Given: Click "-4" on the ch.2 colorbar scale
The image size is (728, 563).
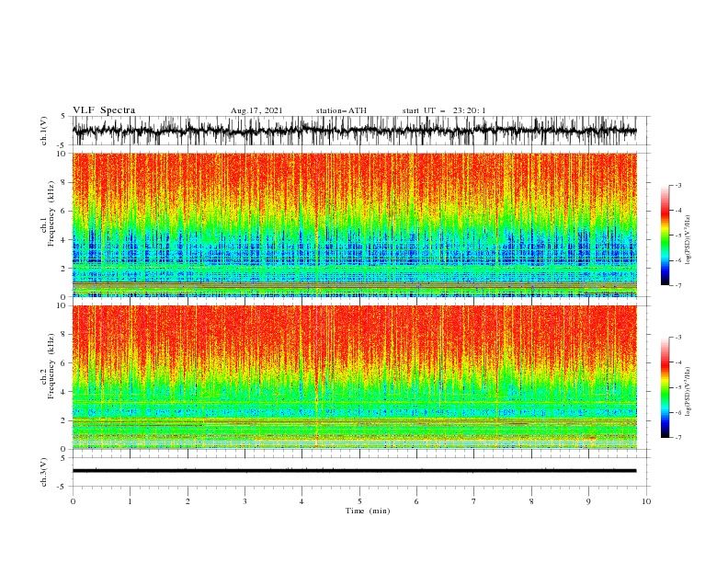Looking at the screenshot, I should point(678,362).
